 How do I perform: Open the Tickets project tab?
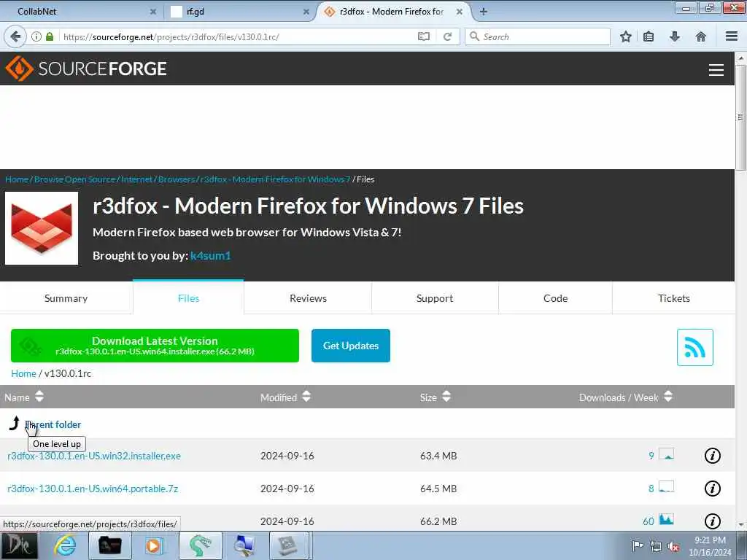tap(673, 298)
